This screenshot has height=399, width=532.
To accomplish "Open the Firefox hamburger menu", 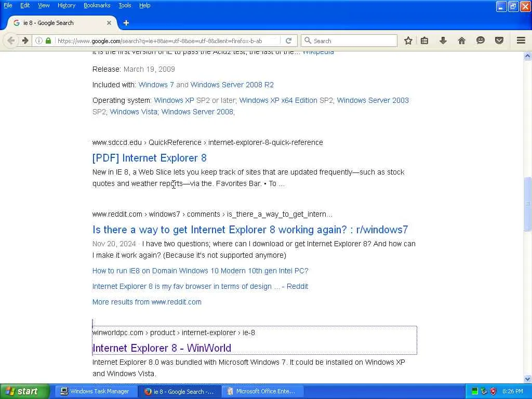I will tap(521, 41).
